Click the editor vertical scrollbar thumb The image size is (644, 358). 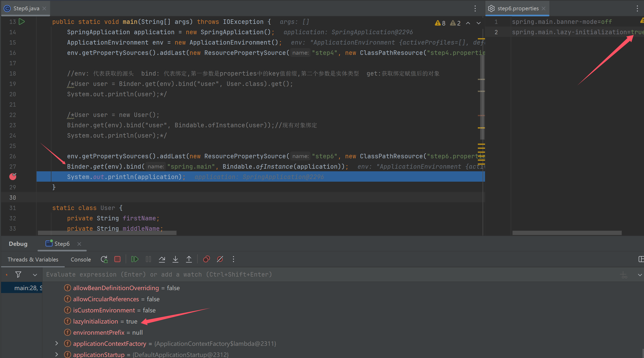click(x=482, y=97)
